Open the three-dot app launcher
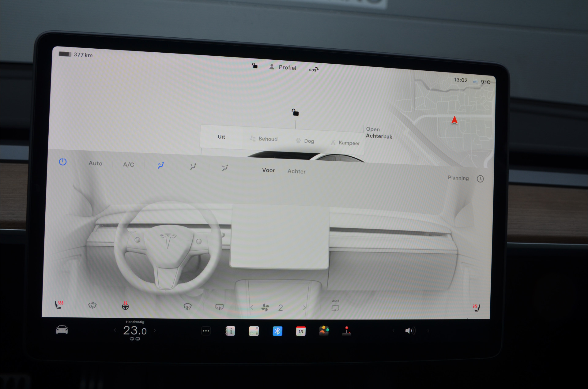Screen dimensions: 588x389 point(206,331)
